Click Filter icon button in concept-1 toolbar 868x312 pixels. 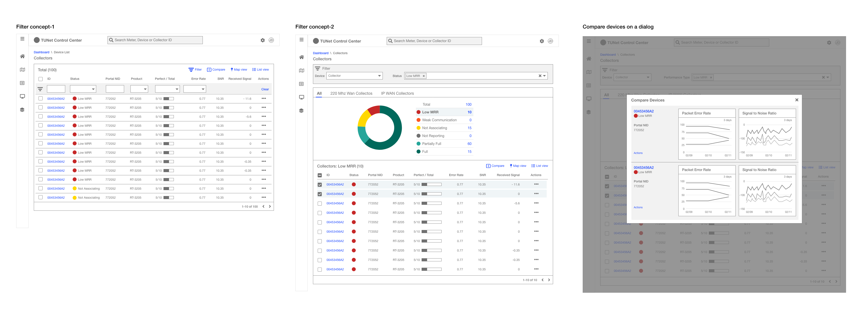195,70
